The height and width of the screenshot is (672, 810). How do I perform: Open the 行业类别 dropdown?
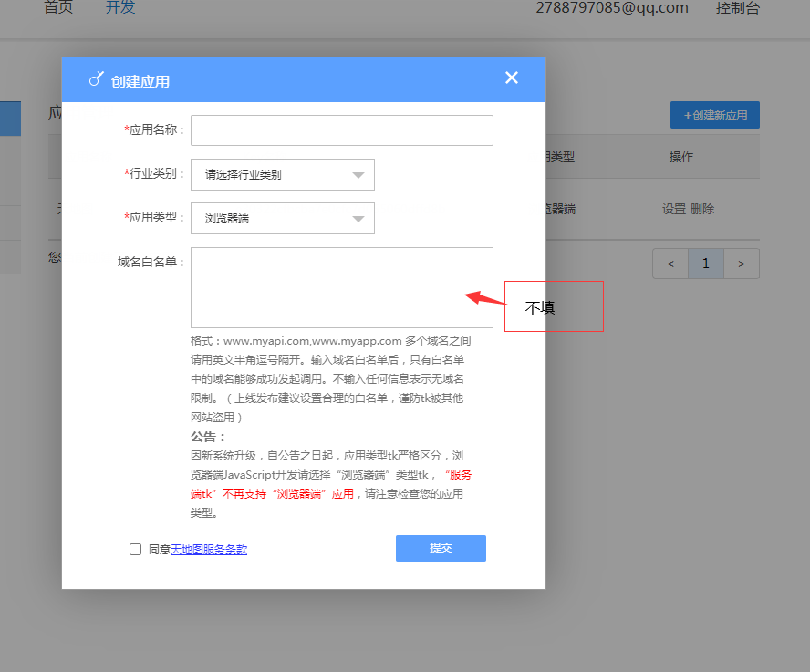(282, 174)
